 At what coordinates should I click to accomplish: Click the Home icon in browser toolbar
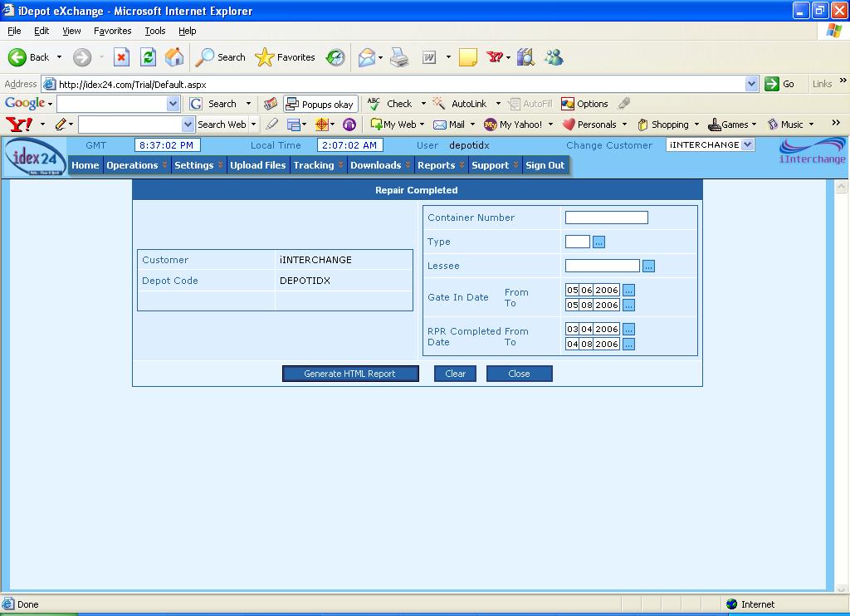tap(174, 57)
